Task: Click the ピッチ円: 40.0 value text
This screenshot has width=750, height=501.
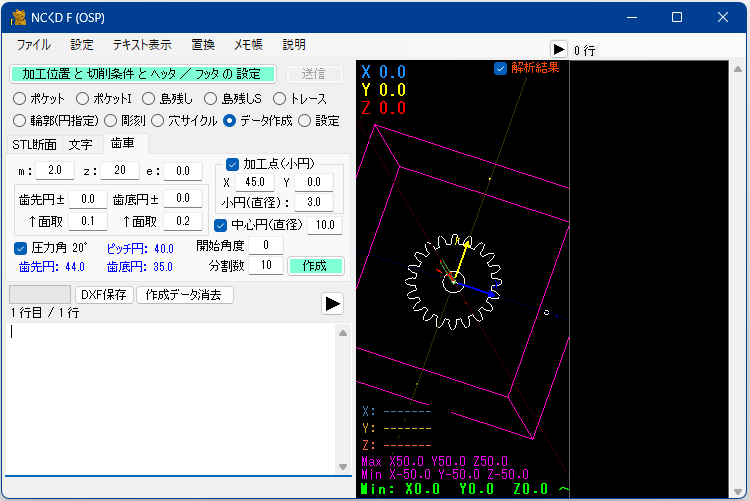Action: click(140, 249)
